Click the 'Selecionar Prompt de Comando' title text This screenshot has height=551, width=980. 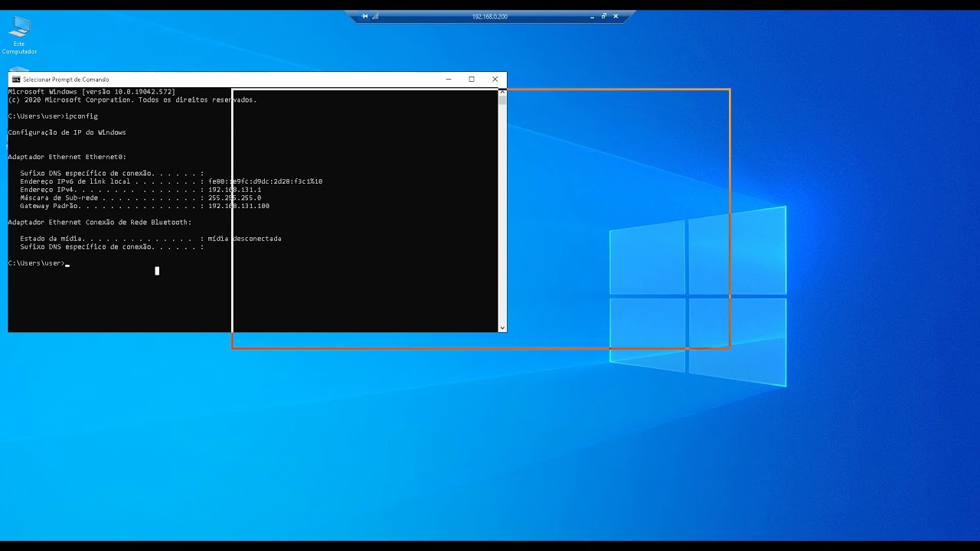click(x=66, y=80)
